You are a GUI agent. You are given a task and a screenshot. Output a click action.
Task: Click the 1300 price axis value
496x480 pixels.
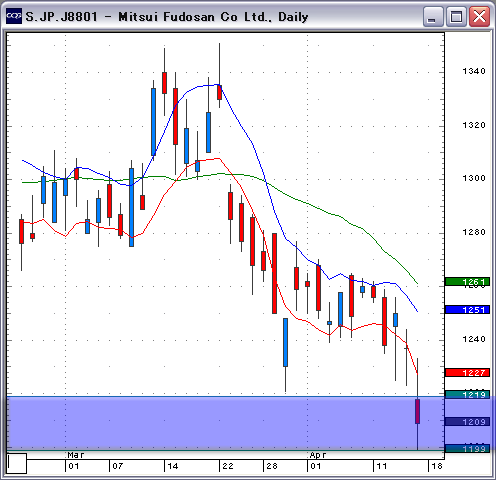pos(474,178)
